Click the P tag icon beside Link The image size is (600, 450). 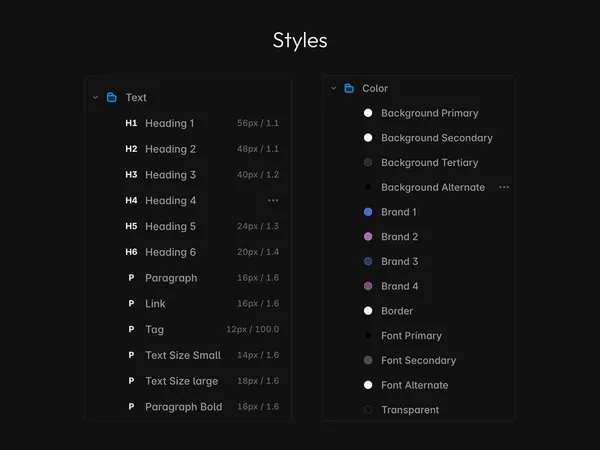pyautogui.click(x=131, y=303)
